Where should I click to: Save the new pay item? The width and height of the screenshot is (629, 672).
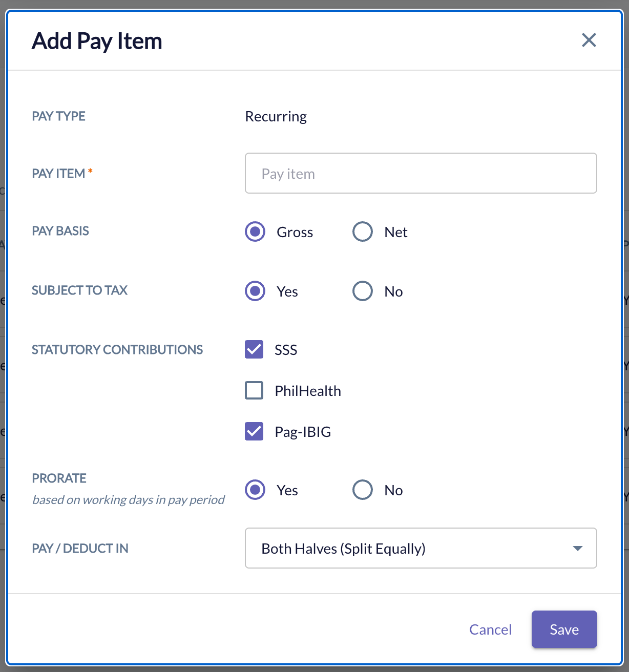(564, 629)
